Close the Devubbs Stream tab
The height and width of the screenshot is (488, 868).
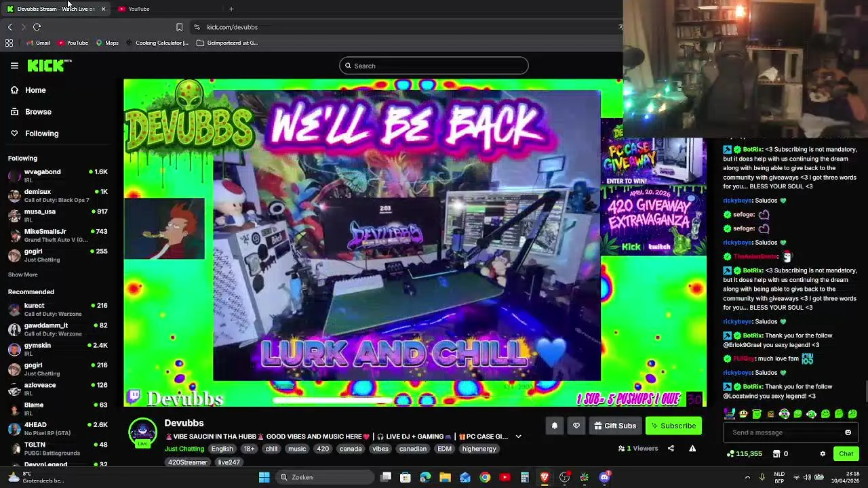coord(103,9)
